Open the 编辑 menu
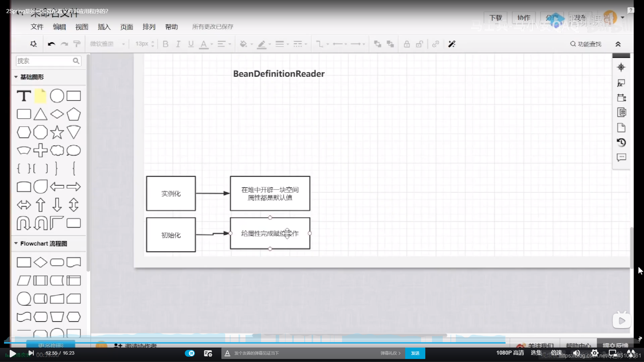Screen dimensions: 644x362 pyautogui.click(x=59, y=27)
